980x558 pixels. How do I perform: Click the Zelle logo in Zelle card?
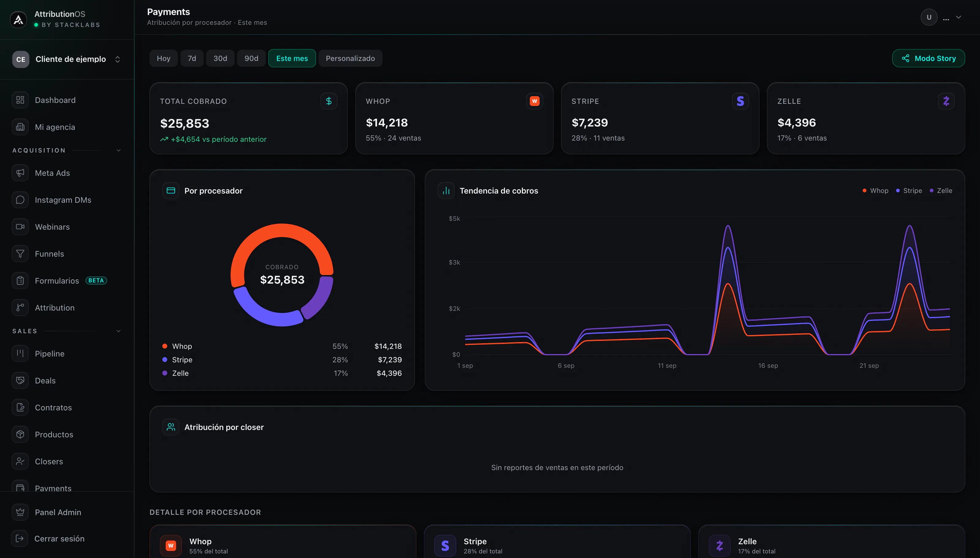point(946,101)
